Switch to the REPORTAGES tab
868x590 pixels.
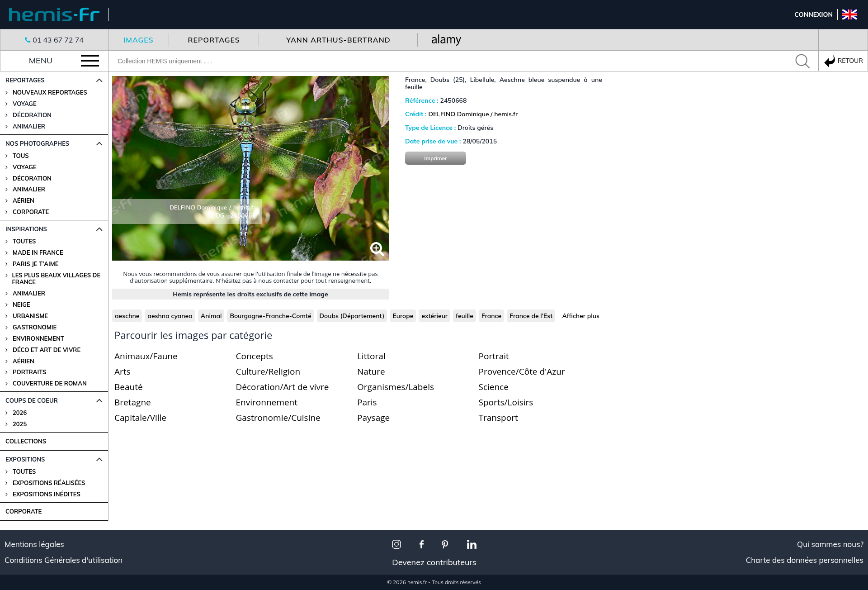(x=214, y=40)
